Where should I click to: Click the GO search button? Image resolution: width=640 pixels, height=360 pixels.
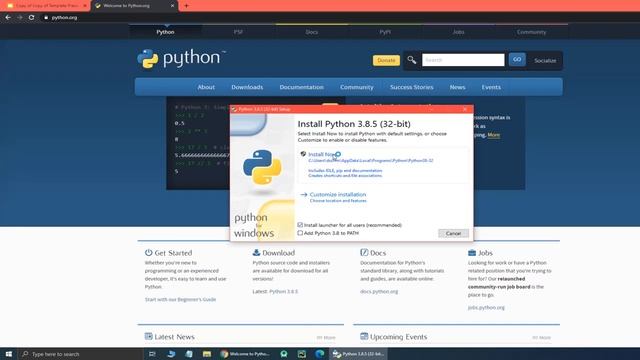coord(517,60)
